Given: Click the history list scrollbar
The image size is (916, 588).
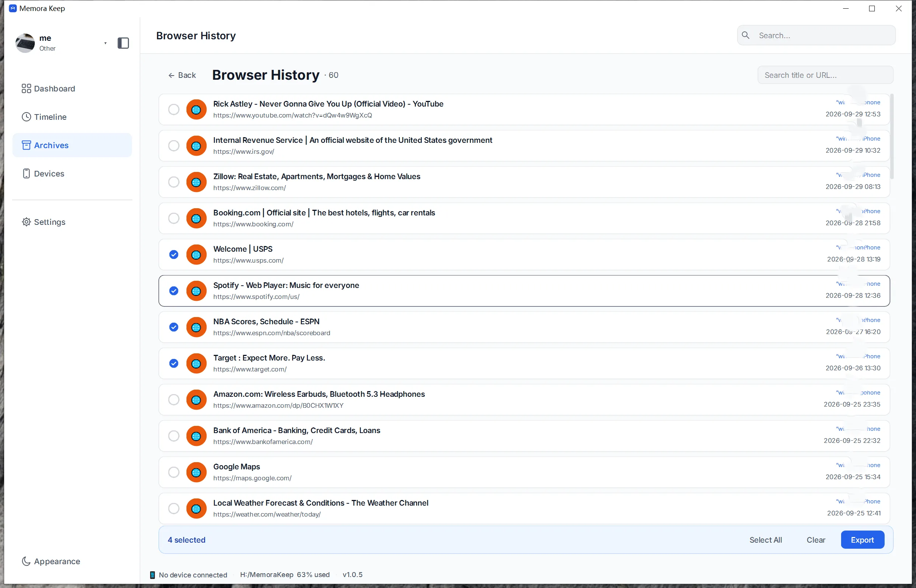Looking at the screenshot, I should [891, 136].
